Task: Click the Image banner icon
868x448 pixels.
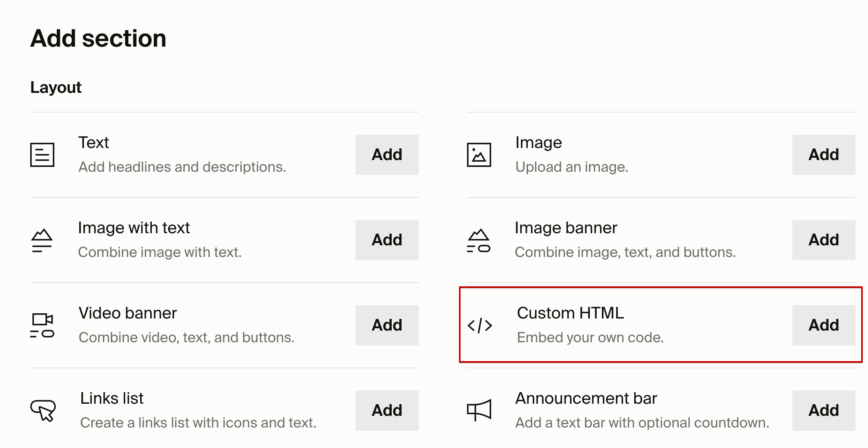Action: 478,240
